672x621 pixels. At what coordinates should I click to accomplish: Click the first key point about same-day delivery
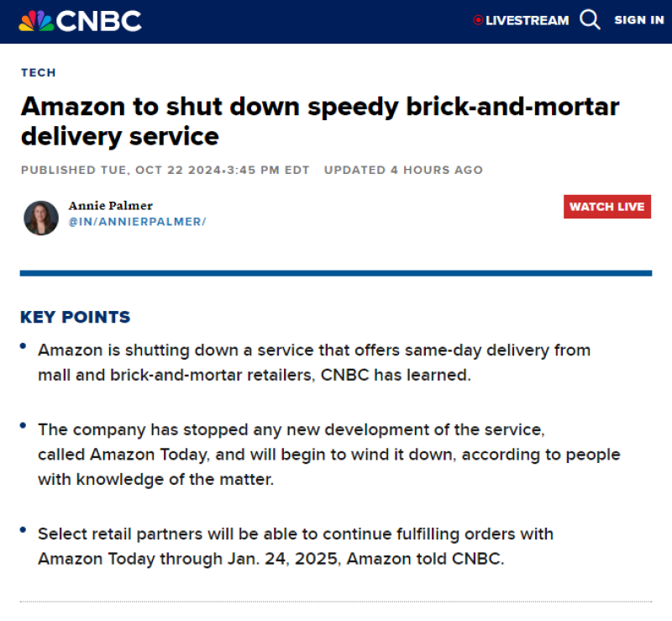click(314, 362)
